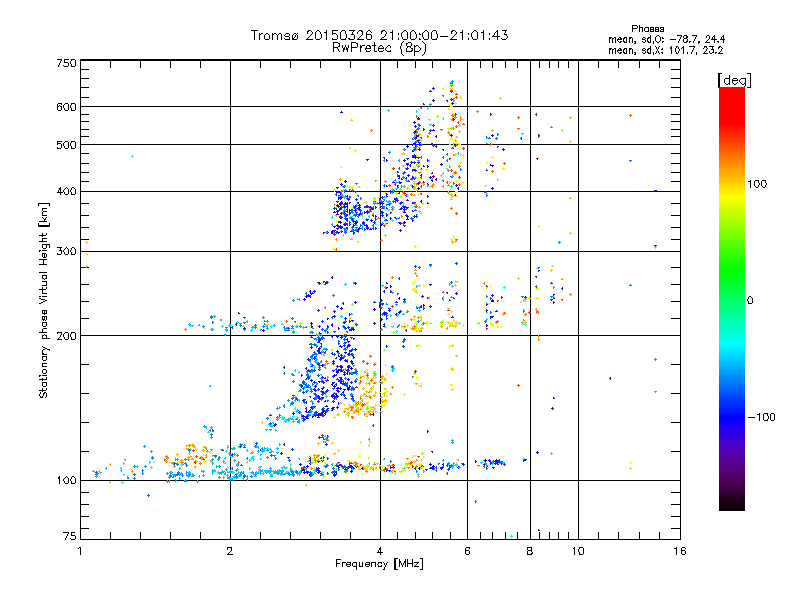Screen dimensions: 800x600
Task: Click the '400' height axis label
Action: 66,192
